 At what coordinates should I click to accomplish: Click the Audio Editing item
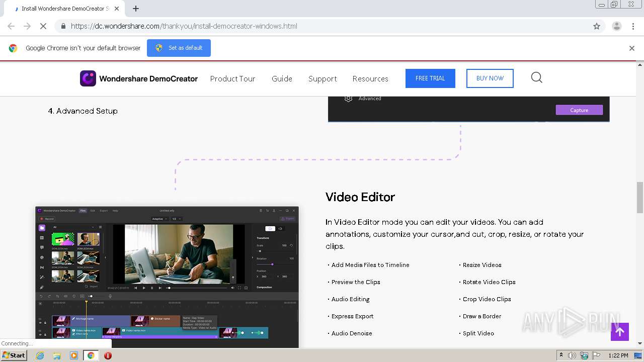(x=350, y=299)
